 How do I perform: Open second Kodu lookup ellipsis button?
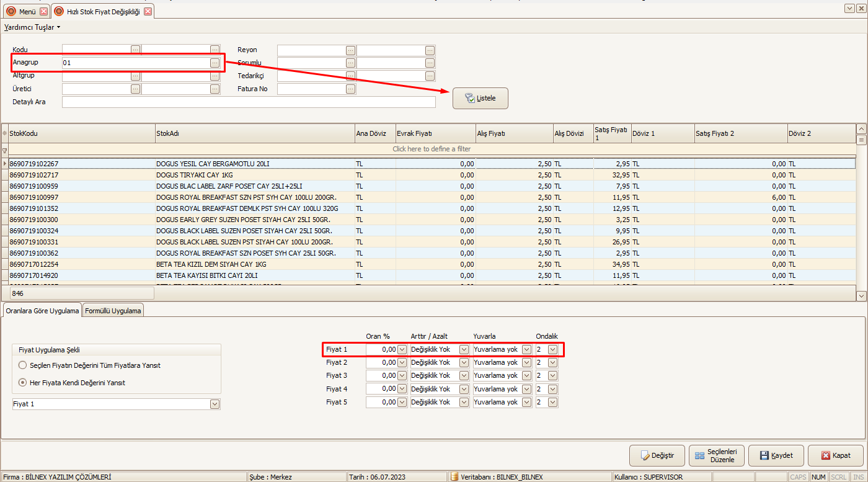[x=215, y=50]
